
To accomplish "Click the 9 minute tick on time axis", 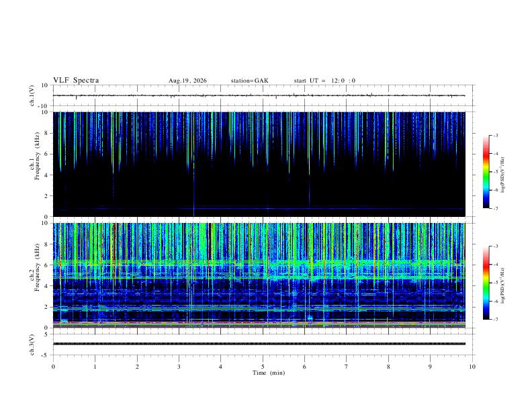I will point(430,367).
